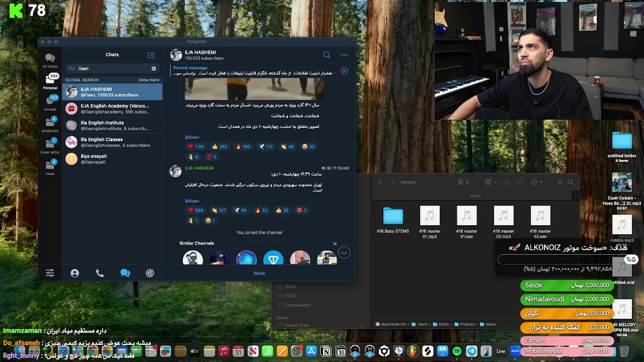Toggle dove reaction with 113

(266, 146)
